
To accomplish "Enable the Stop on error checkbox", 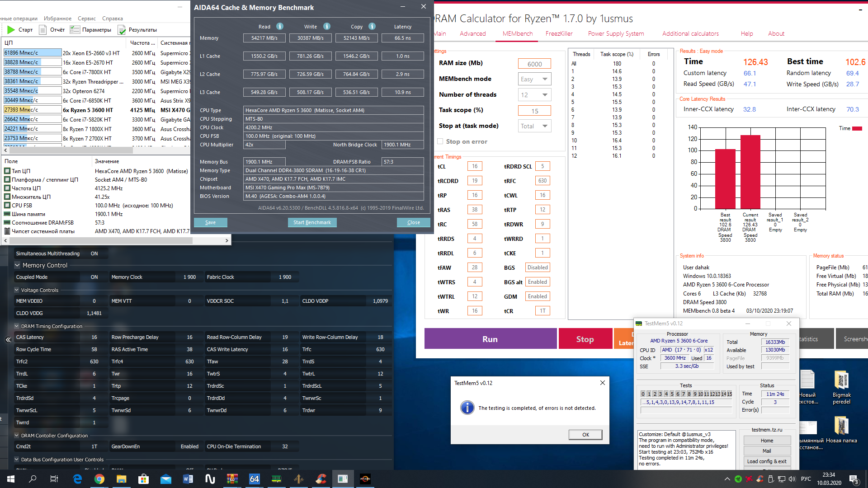I will 440,141.
